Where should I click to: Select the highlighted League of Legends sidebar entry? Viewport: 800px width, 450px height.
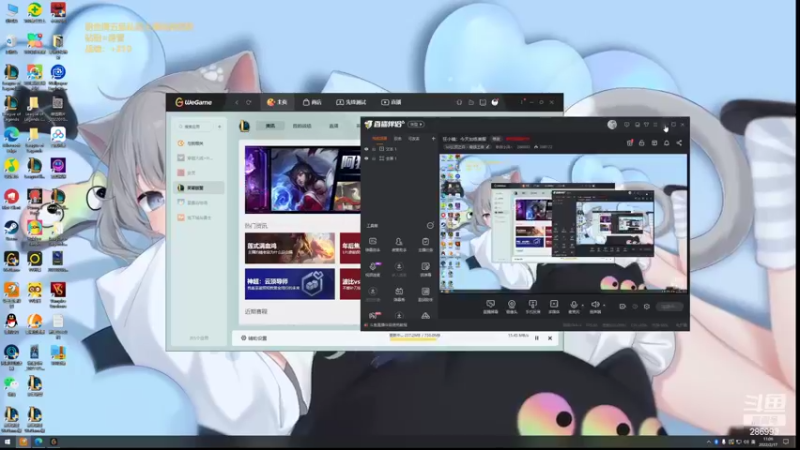point(199,188)
